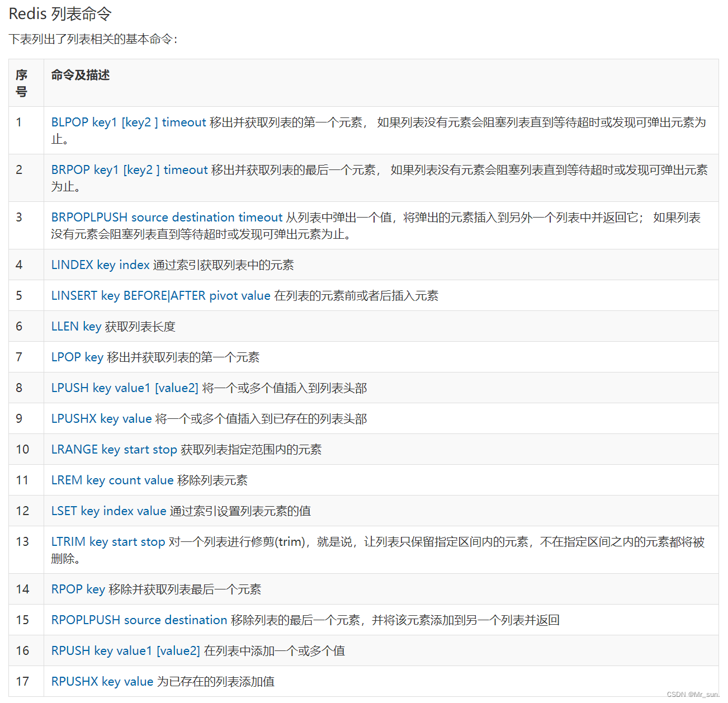Click the LSET key index value link
Image resolution: width=728 pixels, height=703 pixels.
[x=109, y=511]
